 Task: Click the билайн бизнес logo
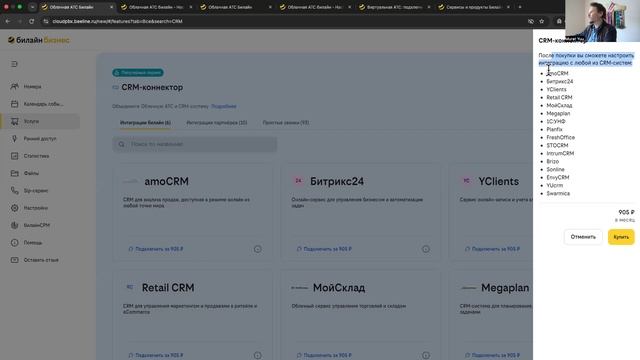pyautogui.click(x=38, y=40)
